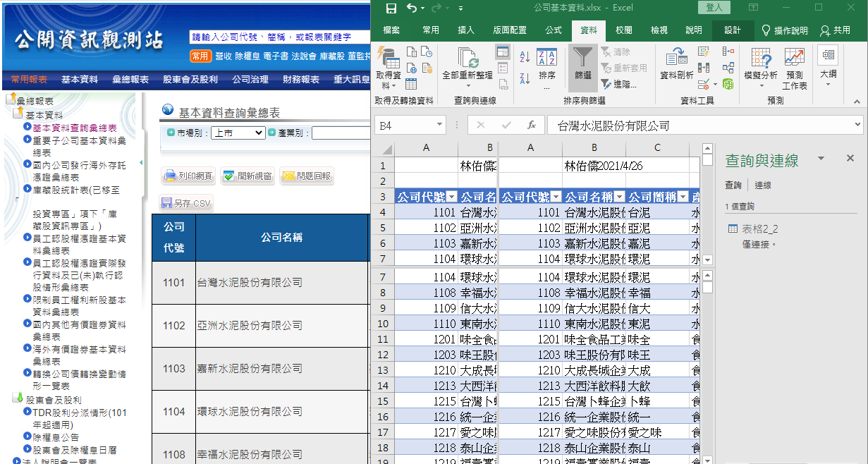Open Queries pane options dropdown arrow
The height and width of the screenshot is (464, 868).
point(821,159)
